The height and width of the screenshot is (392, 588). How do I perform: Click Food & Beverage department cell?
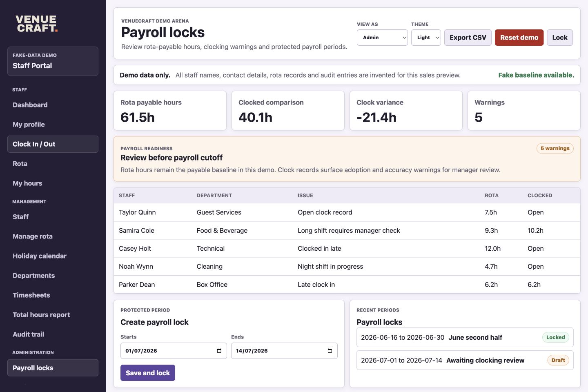(222, 230)
